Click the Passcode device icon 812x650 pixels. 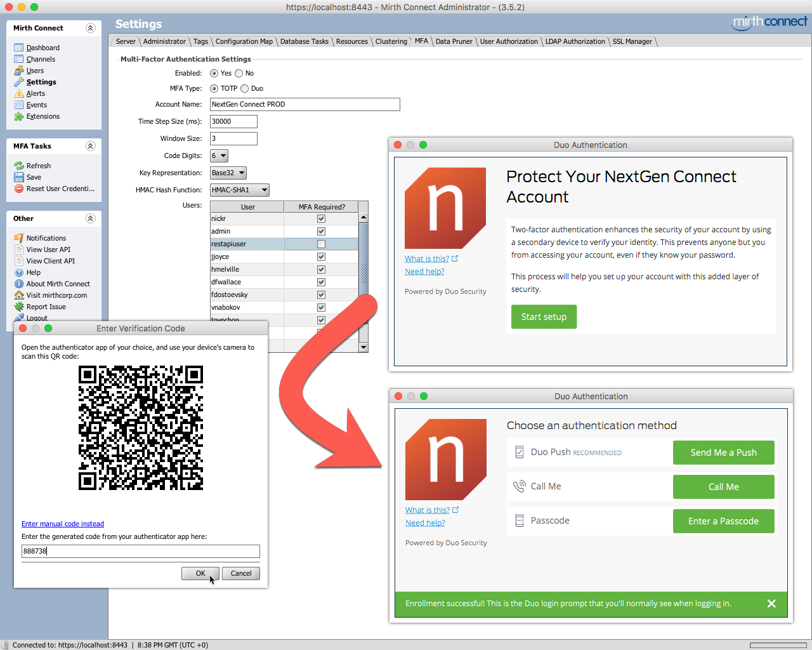click(x=520, y=521)
